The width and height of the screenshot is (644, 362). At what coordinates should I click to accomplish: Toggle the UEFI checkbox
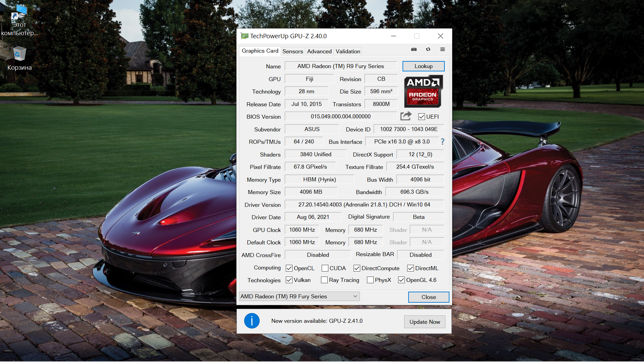tap(422, 117)
